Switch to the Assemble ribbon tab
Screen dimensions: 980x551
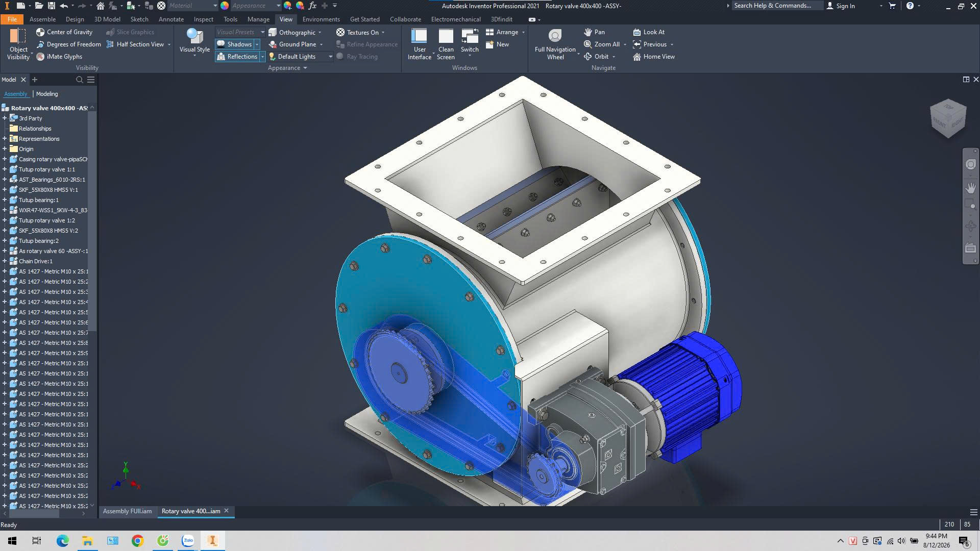(x=42, y=19)
